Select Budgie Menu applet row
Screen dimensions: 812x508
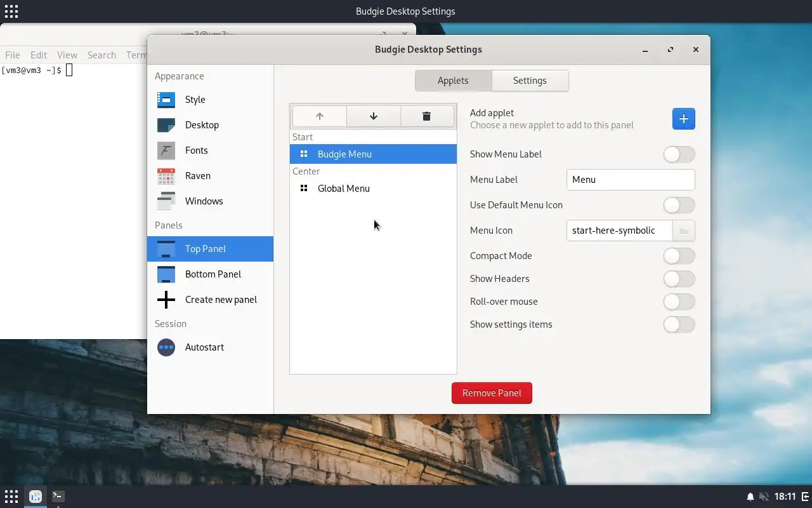point(373,154)
